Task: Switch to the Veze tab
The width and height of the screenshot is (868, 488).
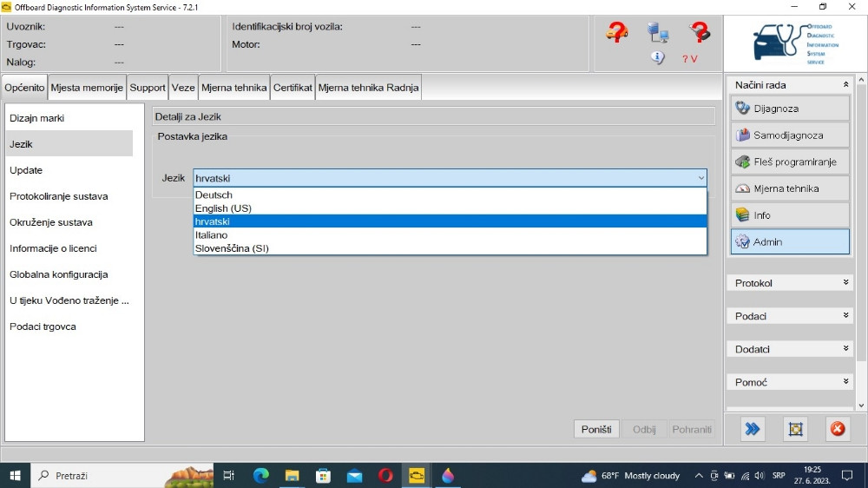Action: click(x=183, y=88)
